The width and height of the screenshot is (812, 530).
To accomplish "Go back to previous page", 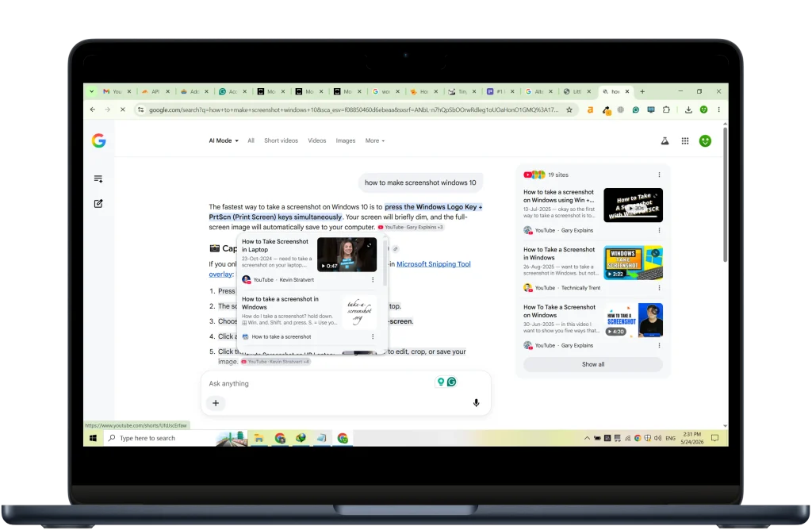I will [93, 109].
